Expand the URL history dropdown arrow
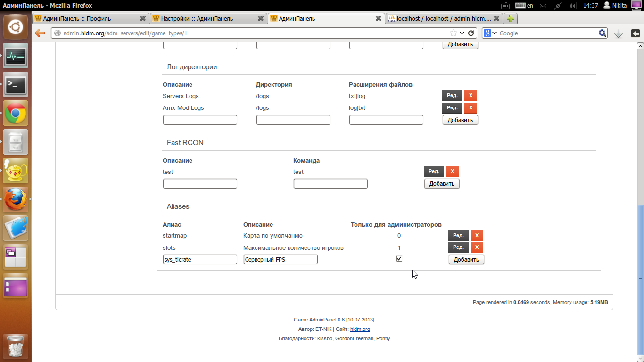The width and height of the screenshot is (644, 362). [462, 33]
